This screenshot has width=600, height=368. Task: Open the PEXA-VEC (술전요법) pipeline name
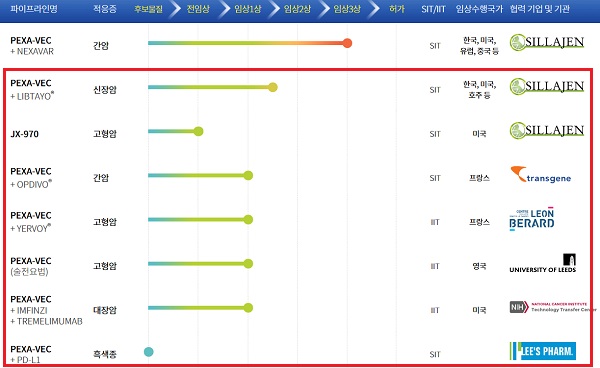point(31,266)
